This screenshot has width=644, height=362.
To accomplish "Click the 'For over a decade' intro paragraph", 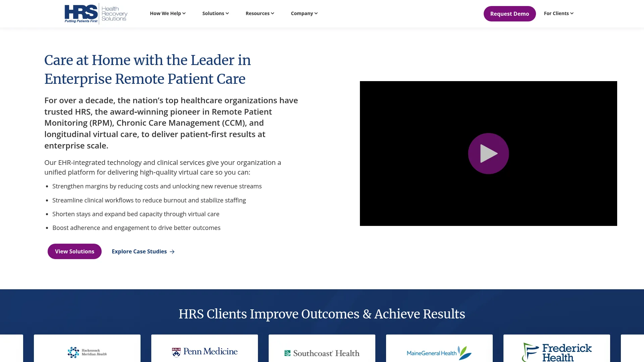I will click(x=171, y=123).
